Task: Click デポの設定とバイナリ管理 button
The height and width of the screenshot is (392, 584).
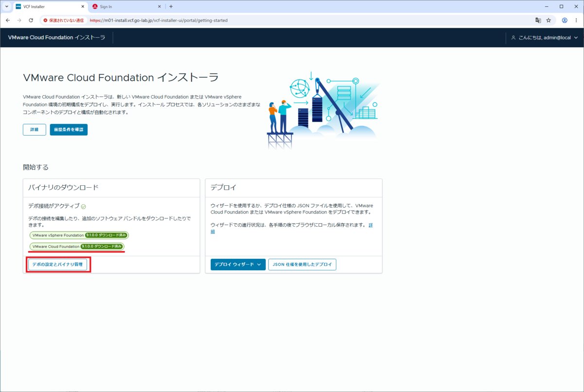Action: click(57, 264)
